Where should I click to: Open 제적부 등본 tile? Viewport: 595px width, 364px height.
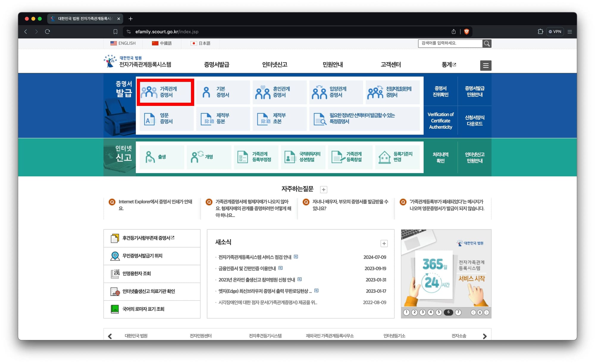tap(223, 119)
